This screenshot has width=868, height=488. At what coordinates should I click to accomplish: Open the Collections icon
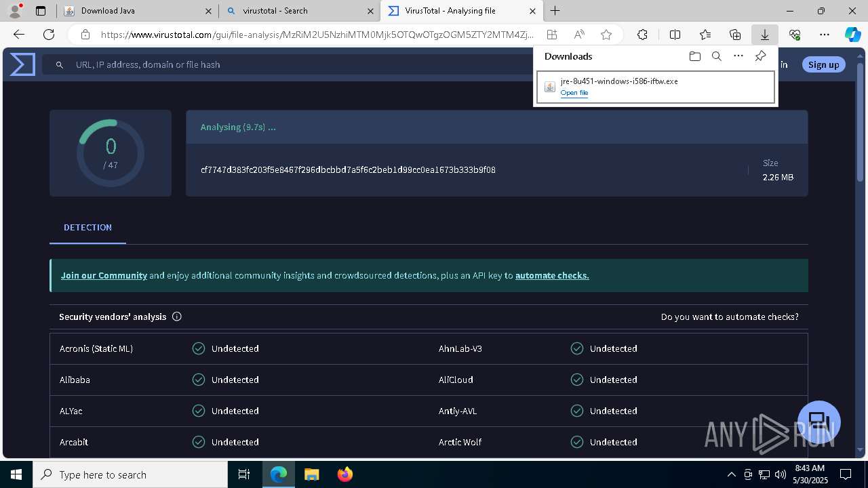pos(735,35)
